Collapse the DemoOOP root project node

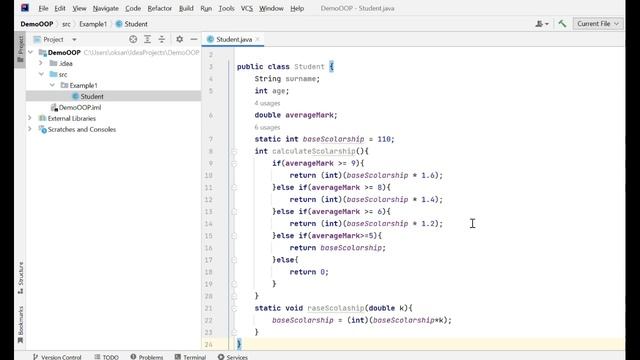(x=31, y=52)
